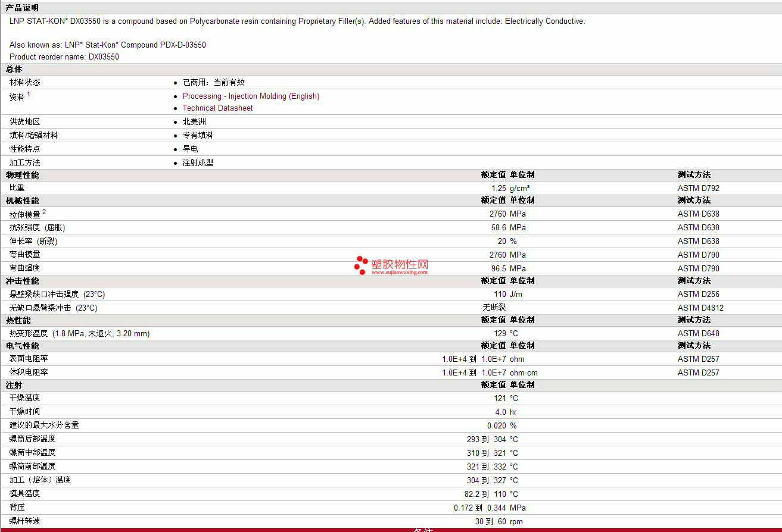Click the 热性能 section header
782x532 pixels.
tap(18, 320)
